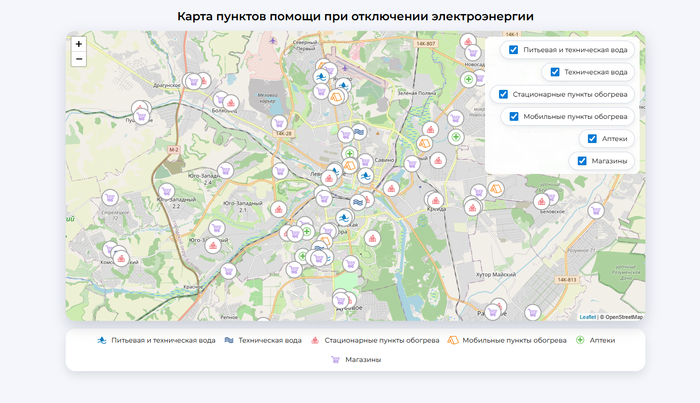Open the shop marker at Дубовое
This screenshot has width=700, height=403.
[x=340, y=300]
